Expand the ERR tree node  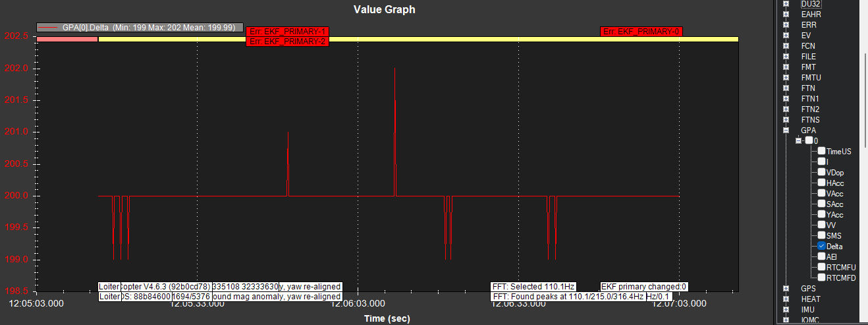pyautogui.click(x=786, y=25)
